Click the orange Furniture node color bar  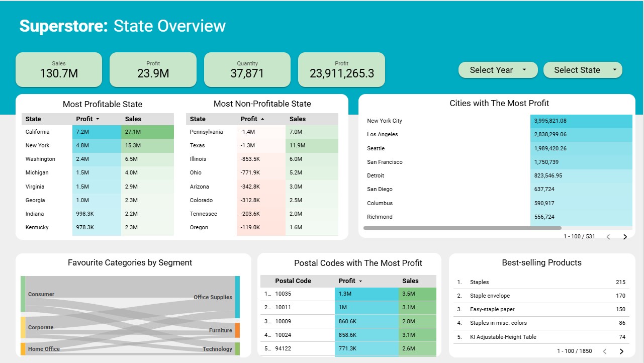click(x=237, y=331)
